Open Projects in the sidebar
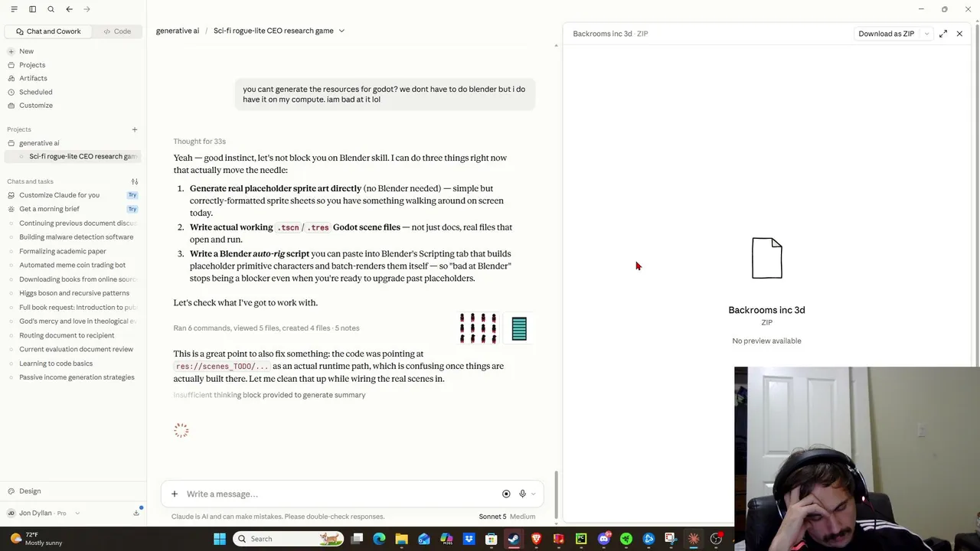Image resolution: width=980 pixels, height=551 pixels. 32,65
